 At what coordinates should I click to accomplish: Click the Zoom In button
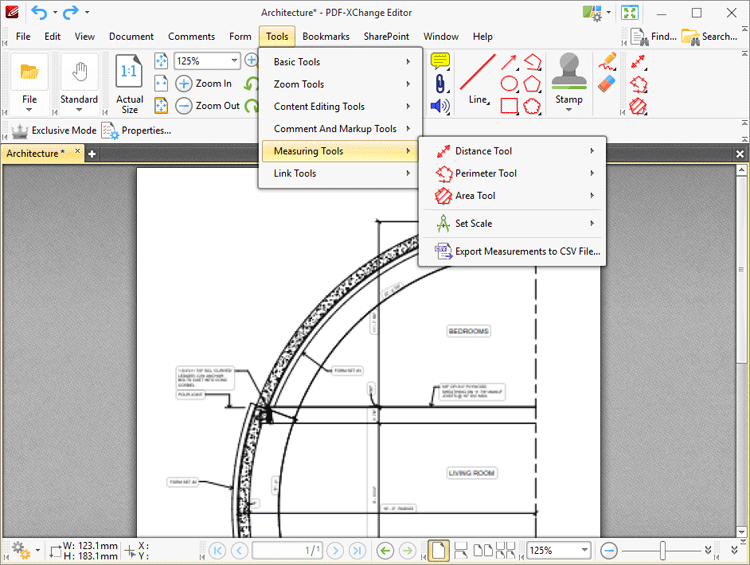pos(203,84)
